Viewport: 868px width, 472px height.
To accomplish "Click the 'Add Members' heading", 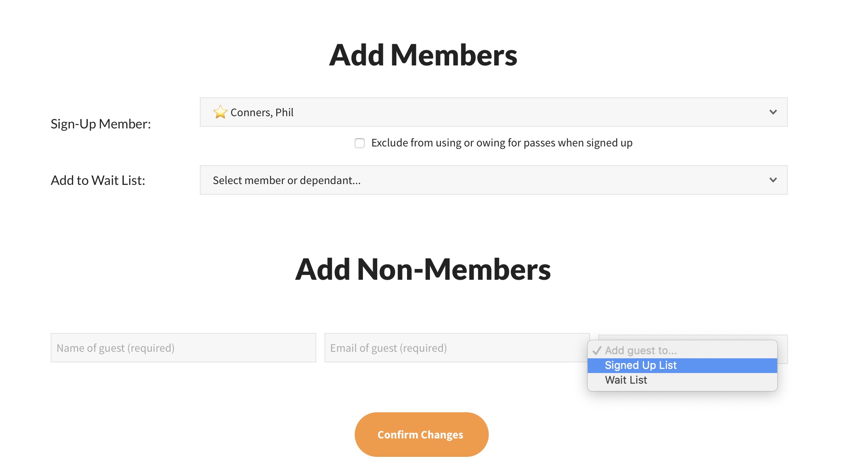I will pos(423,55).
